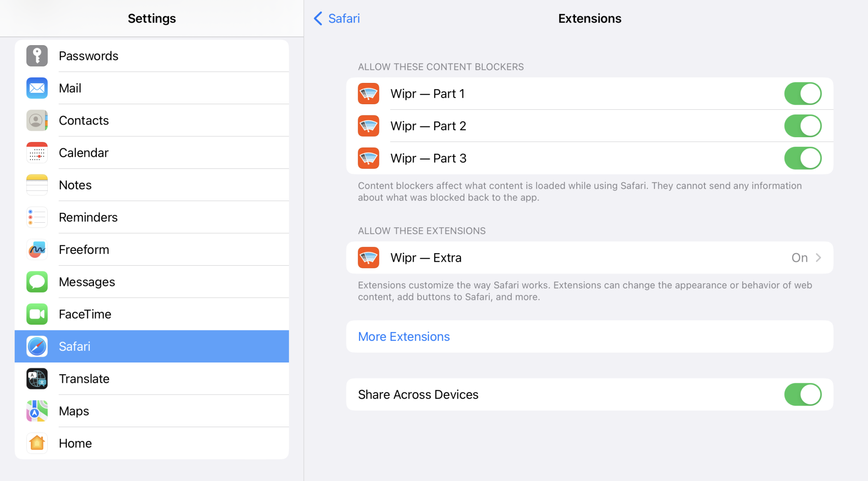Select Mail in the settings sidebar
This screenshot has width=868, height=481.
pos(152,88)
